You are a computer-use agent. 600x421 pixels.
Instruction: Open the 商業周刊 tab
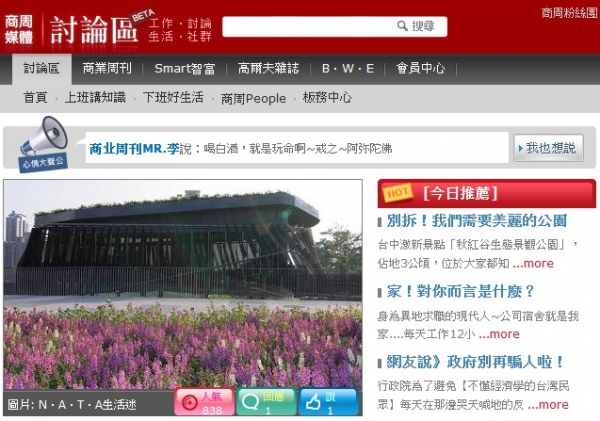point(107,69)
